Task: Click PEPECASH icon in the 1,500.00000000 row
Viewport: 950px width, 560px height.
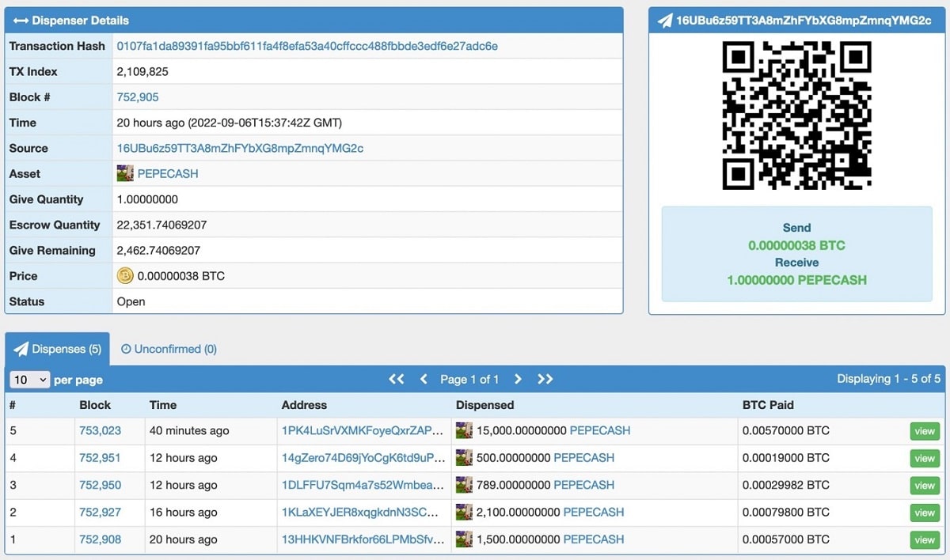Action: coord(464,539)
